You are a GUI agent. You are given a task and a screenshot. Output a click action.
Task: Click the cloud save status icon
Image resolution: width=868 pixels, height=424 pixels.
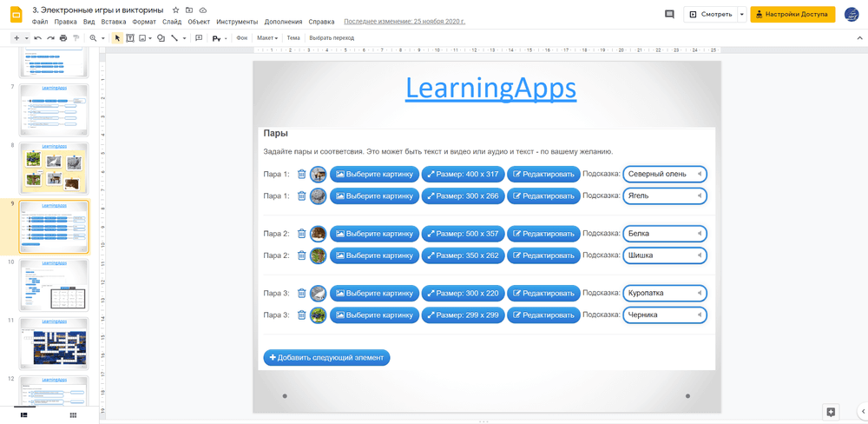202,10
